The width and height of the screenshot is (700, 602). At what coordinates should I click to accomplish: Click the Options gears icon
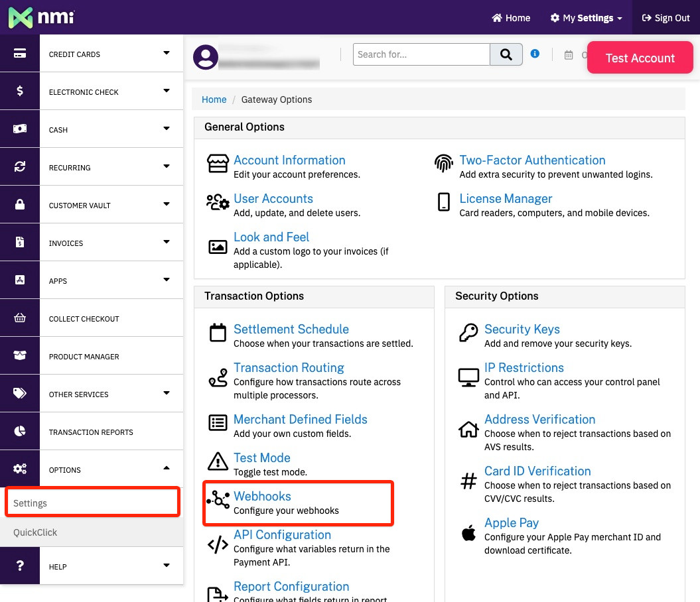pyautogui.click(x=20, y=469)
